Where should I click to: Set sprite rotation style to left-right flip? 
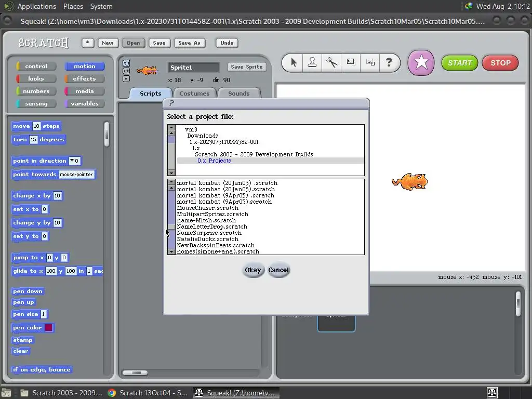point(126,71)
